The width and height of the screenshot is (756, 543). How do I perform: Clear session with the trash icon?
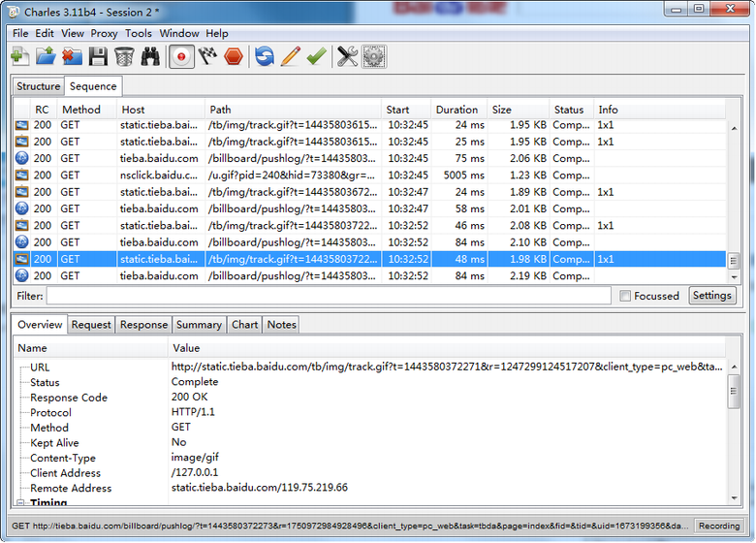(x=124, y=57)
